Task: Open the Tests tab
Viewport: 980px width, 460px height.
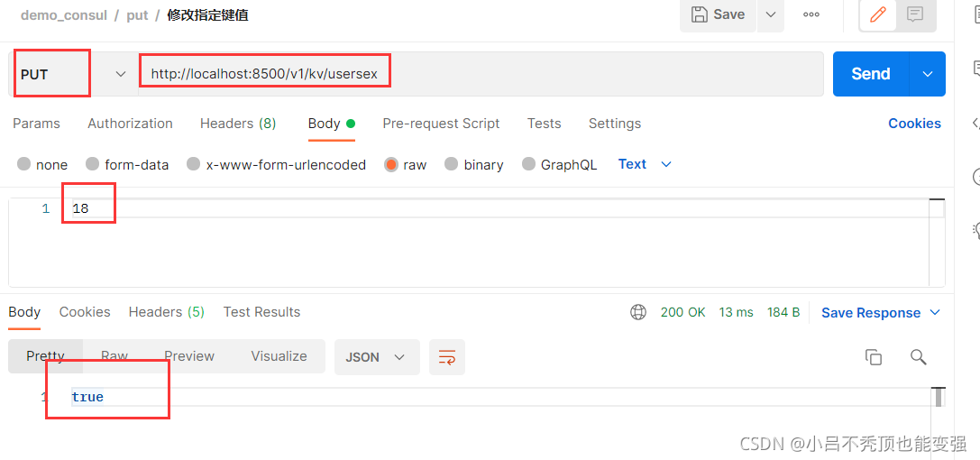Action: 544,124
